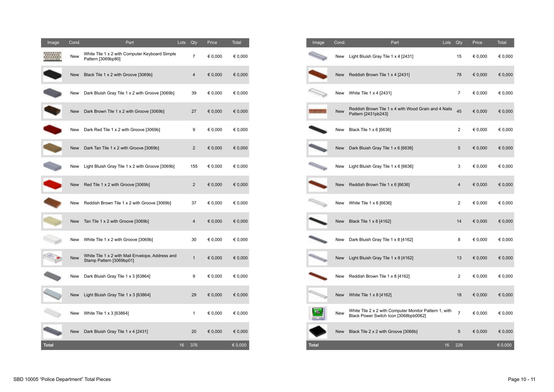Click the quantity 155 in the left table
Viewport: 554px width, 392px height.
coord(194,166)
